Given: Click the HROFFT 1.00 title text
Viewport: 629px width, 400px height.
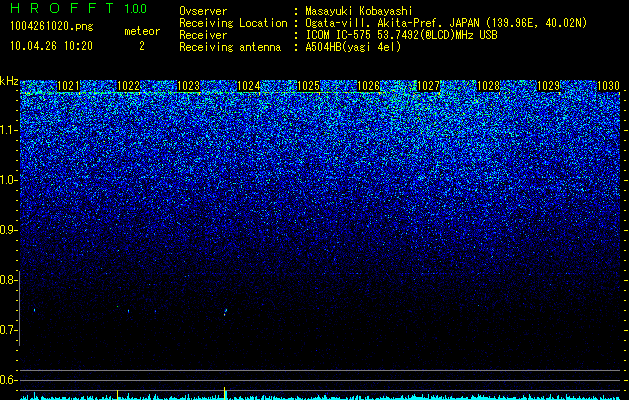Looking at the screenshot, I should (79, 8).
